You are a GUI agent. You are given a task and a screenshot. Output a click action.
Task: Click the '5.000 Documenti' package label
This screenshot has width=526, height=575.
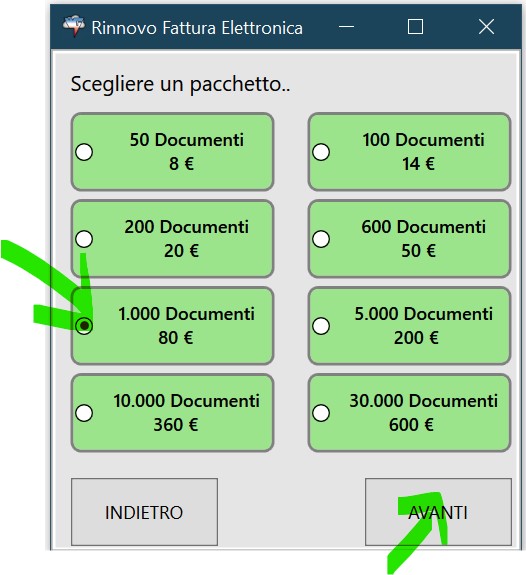[x=424, y=314]
